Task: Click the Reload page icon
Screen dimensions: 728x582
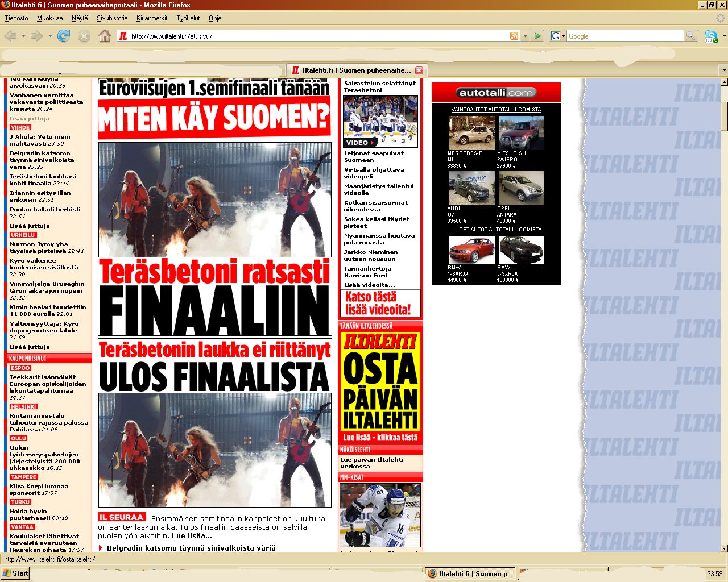Action: [x=64, y=36]
